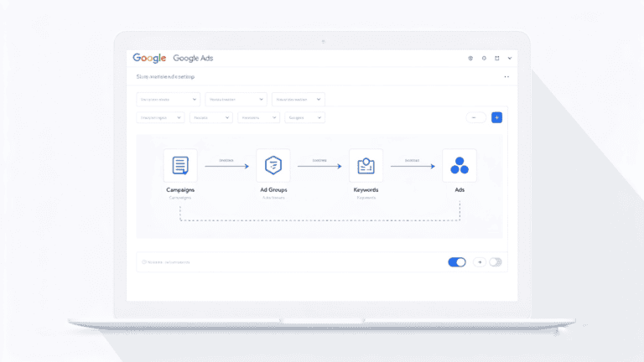Open the middle dropdown in the top filter row

236,100
